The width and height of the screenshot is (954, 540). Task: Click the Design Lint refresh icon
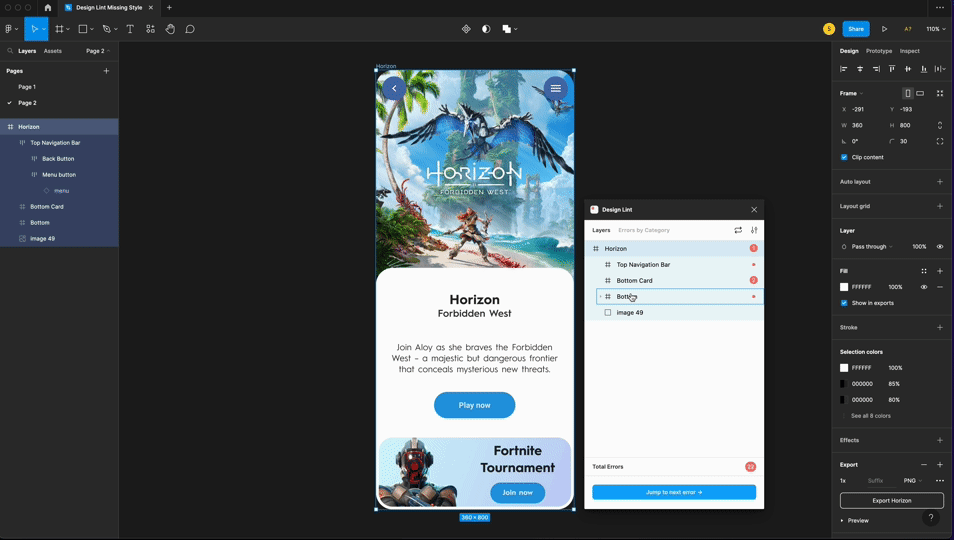coord(738,230)
